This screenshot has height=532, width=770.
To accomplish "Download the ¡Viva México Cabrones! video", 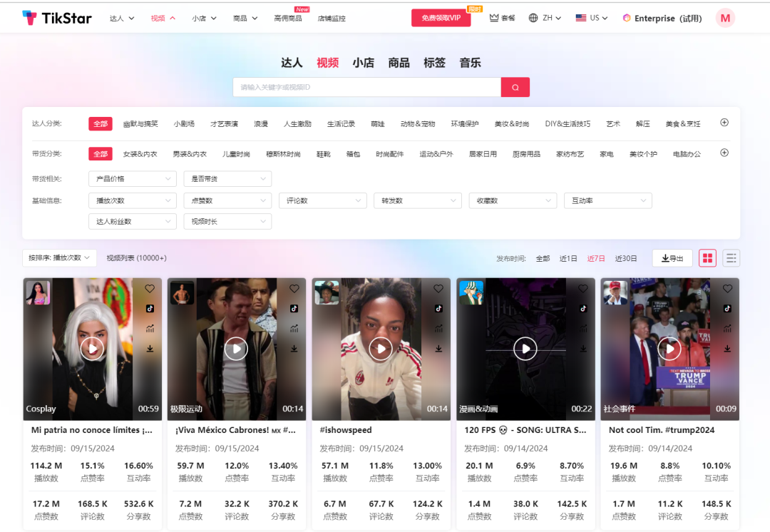I will click(294, 349).
